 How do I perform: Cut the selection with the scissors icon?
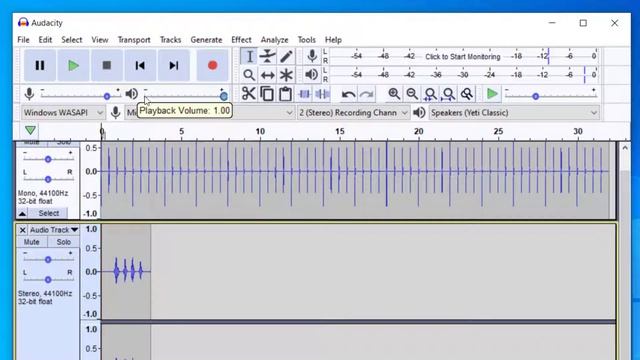pos(249,94)
